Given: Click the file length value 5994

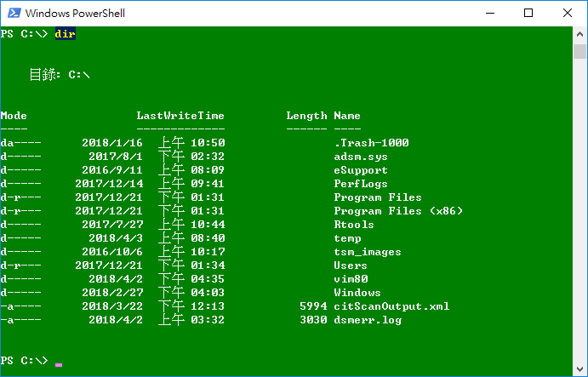Looking at the screenshot, I should pos(313,306).
